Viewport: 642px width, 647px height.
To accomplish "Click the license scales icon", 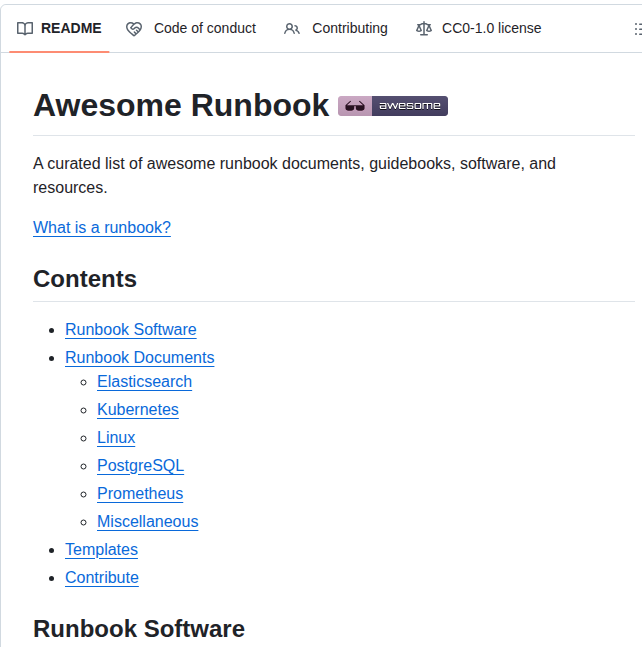I will (424, 29).
